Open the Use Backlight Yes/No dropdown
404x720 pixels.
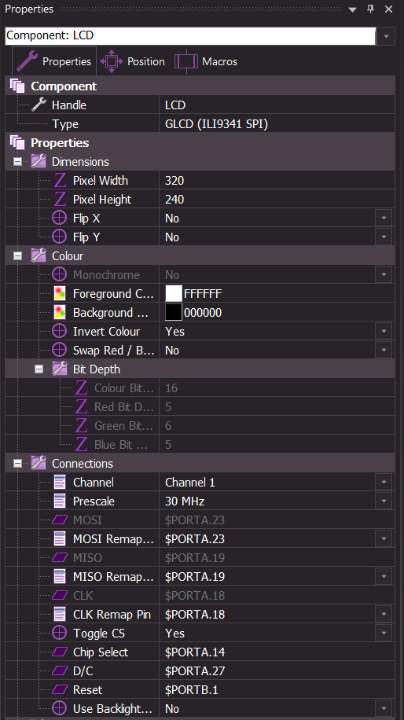(384, 709)
